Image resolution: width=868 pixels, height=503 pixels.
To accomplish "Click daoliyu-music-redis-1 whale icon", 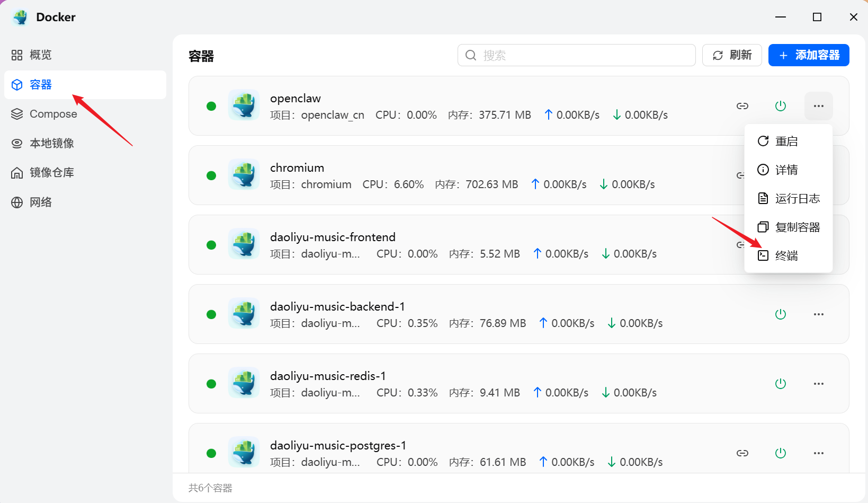I will pos(244,383).
